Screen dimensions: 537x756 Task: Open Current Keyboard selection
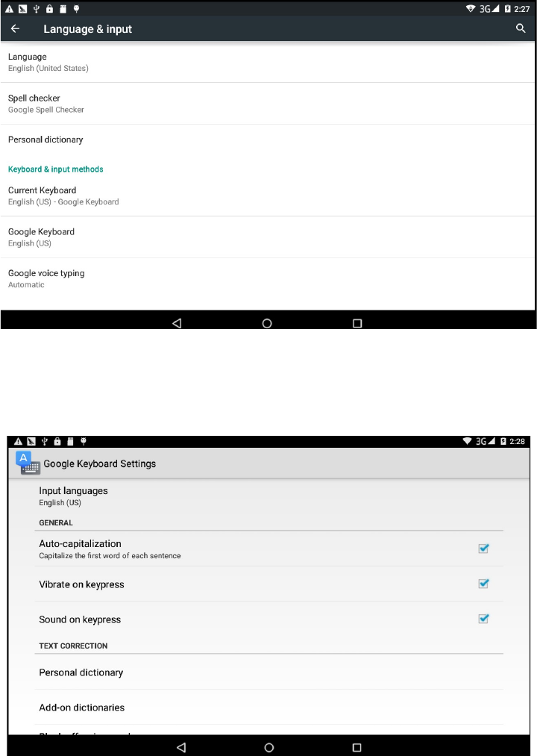(268, 196)
